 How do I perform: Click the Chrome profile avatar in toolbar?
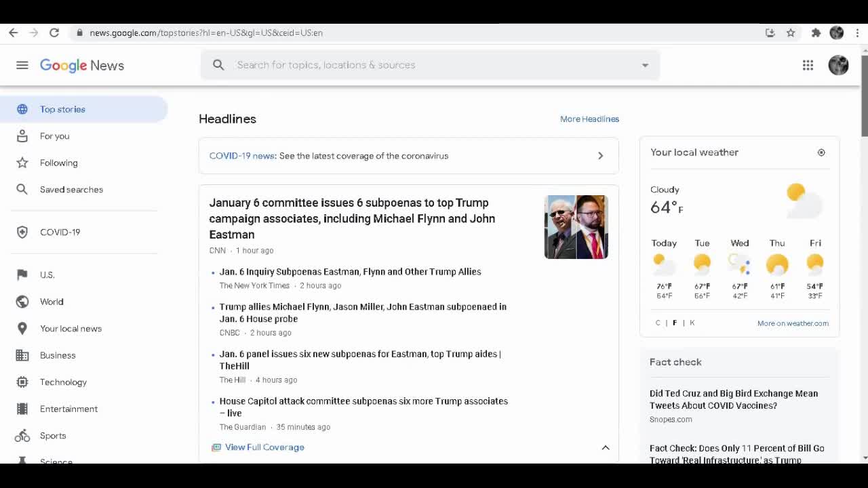click(x=837, y=33)
